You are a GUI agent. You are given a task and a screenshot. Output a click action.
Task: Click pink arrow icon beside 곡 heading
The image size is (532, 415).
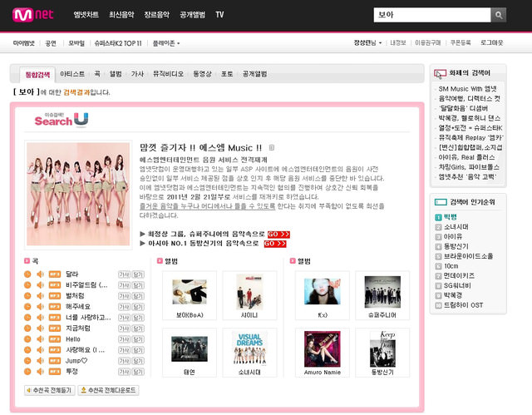pos(27,260)
